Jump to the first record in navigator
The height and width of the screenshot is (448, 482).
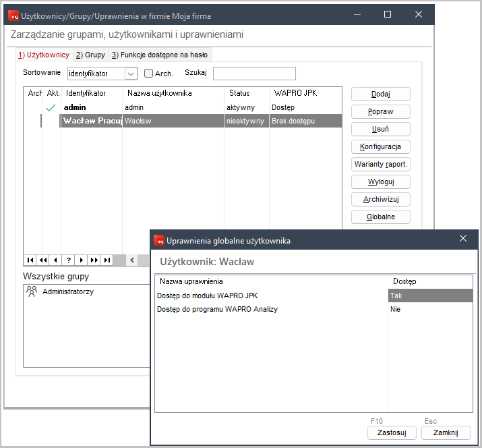(30, 260)
